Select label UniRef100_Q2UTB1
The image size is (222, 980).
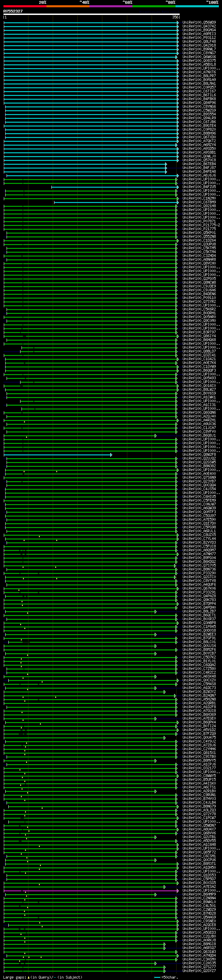click(199, 836)
